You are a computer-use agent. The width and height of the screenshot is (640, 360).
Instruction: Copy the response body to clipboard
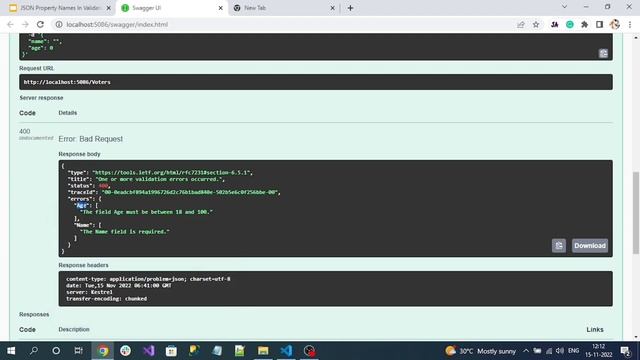pyautogui.click(x=558, y=246)
